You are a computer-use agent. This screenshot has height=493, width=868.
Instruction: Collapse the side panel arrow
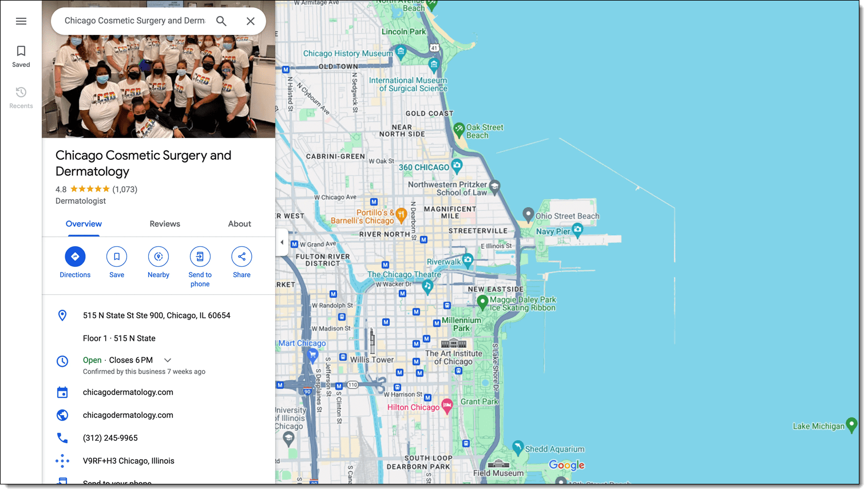point(282,242)
